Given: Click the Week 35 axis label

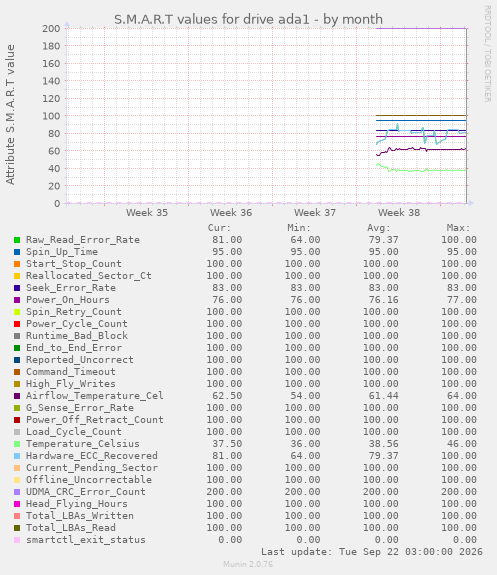Looking at the screenshot, I should click(147, 213).
